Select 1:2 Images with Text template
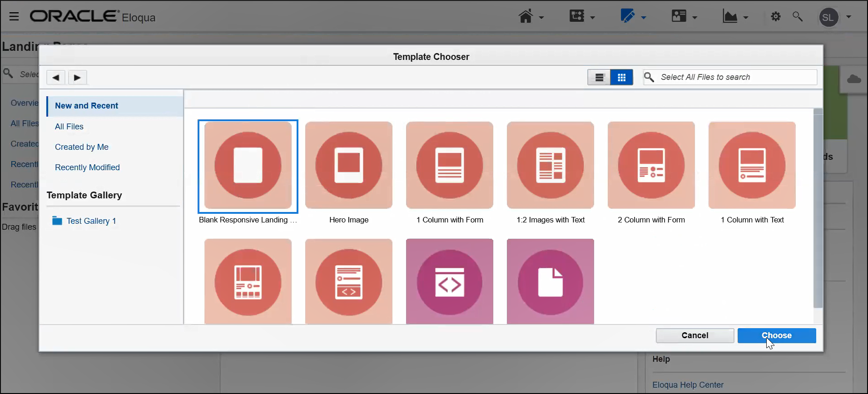This screenshot has width=868, height=394. click(x=551, y=166)
